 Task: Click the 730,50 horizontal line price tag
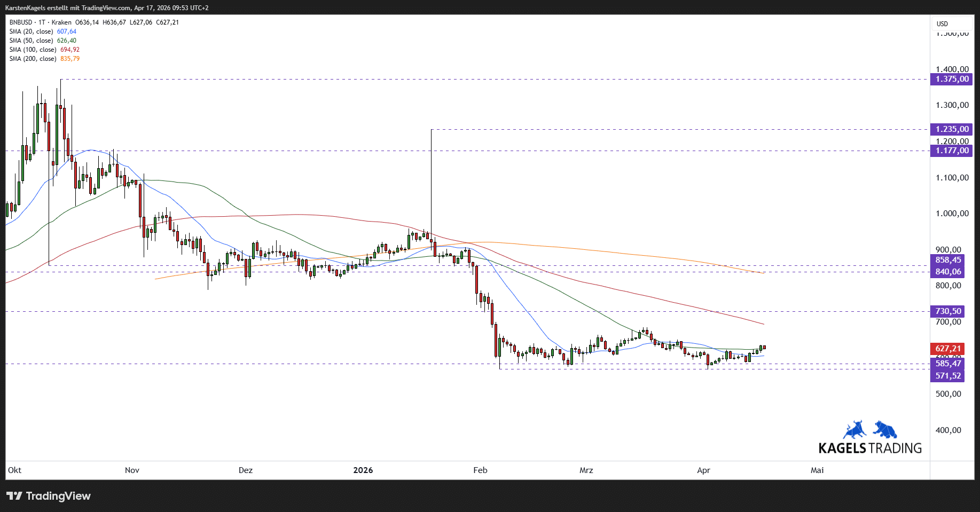[948, 311]
